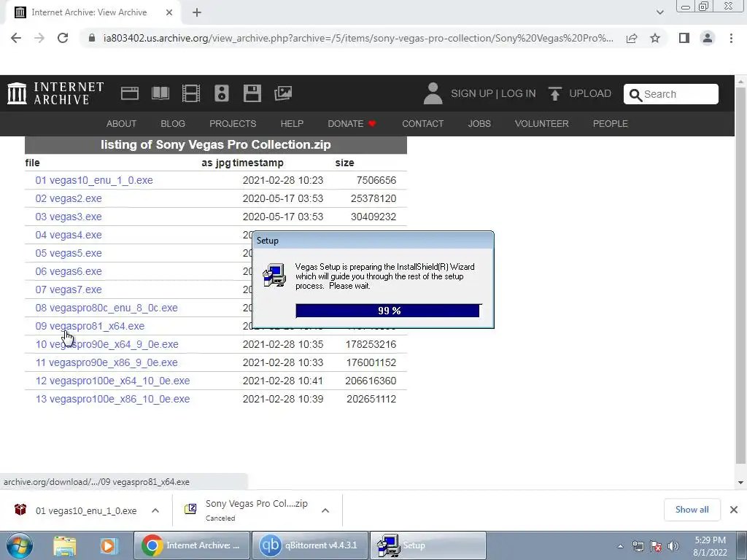Download 02 vegas2.exe
This screenshot has height=560, width=747.
click(x=68, y=198)
